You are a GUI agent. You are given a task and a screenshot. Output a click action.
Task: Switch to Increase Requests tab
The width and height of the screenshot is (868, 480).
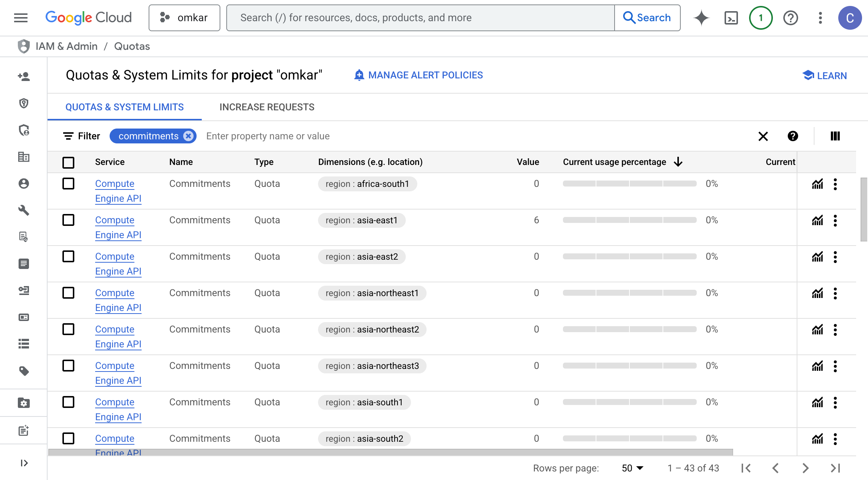tap(267, 107)
